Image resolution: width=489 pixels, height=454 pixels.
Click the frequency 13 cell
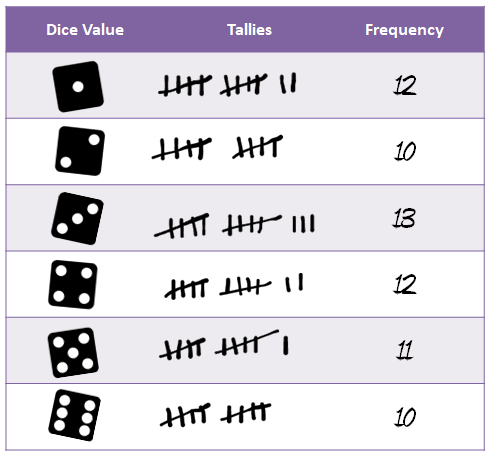404,218
